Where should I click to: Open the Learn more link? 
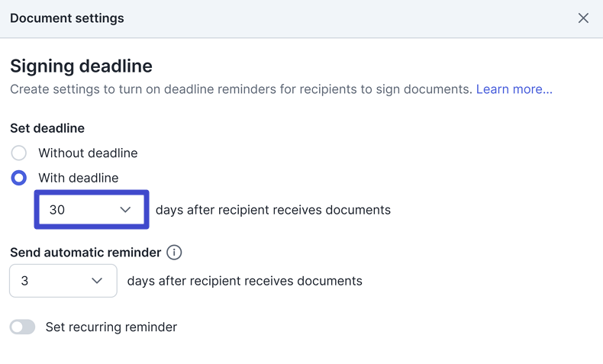click(x=514, y=89)
